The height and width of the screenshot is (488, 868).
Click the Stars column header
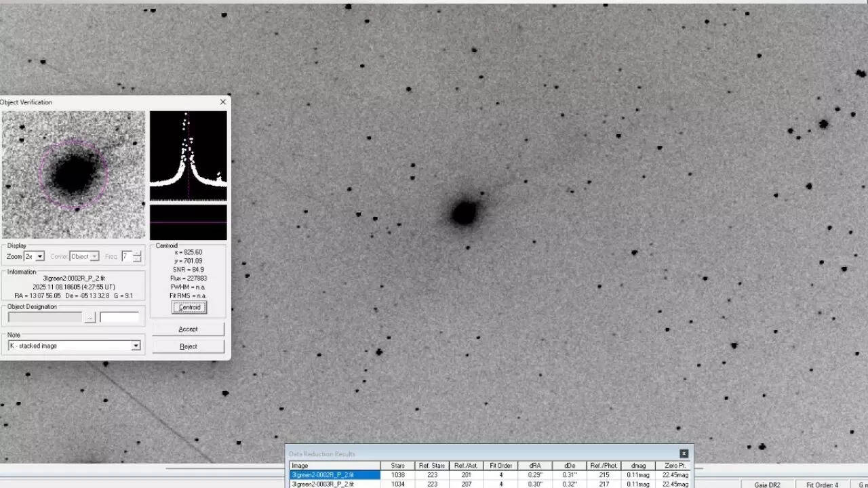click(397, 465)
